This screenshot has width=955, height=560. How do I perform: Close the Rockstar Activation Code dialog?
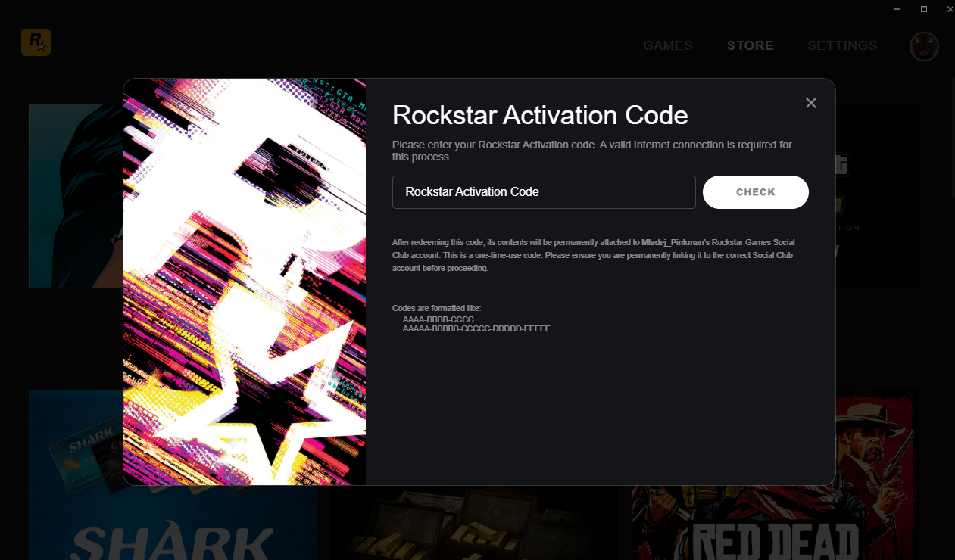pos(811,103)
